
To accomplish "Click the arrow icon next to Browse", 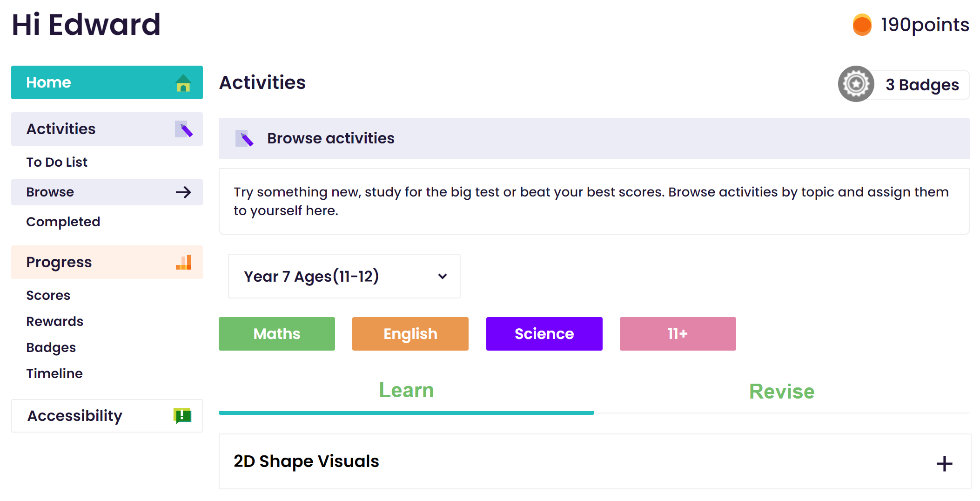I will (x=184, y=192).
